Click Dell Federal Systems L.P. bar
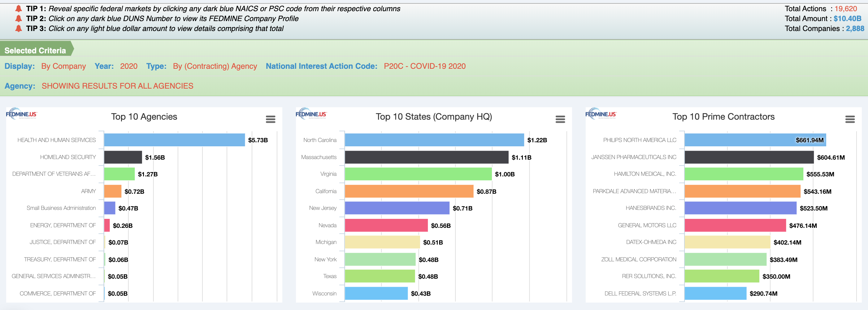Viewport: 868px width, 310px height. pos(715,294)
